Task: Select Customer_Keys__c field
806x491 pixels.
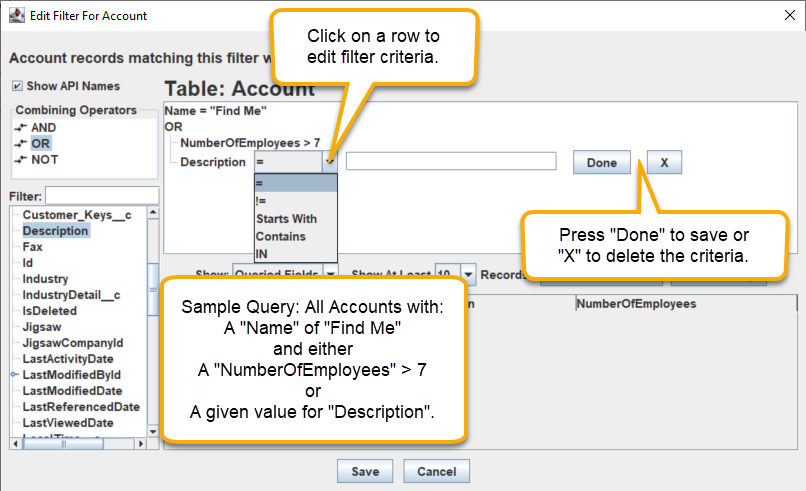Action: (77, 215)
